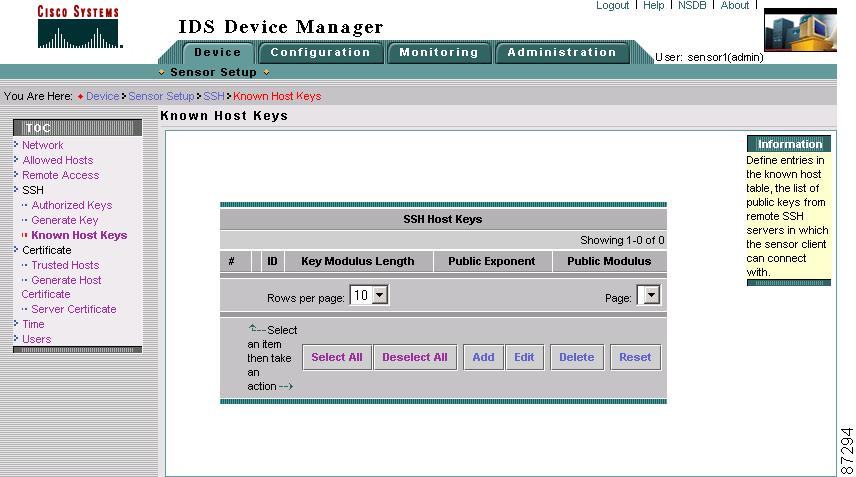Image resolution: width=856 pixels, height=477 pixels.
Task: Select Certificate in the TOC
Action: [x=46, y=250]
